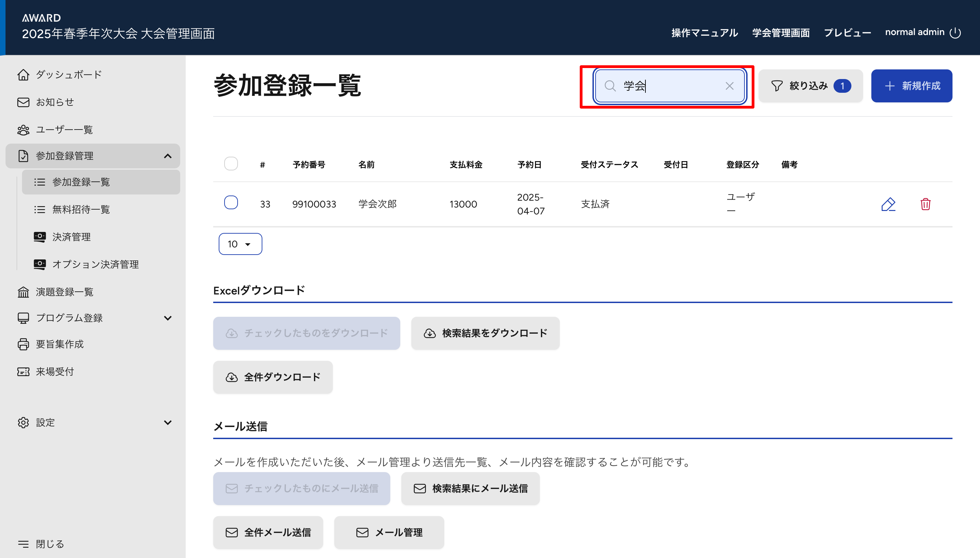Open the 来場受付 ticket page
The height and width of the screenshot is (558, 980).
pyautogui.click(x=54, y=371)
